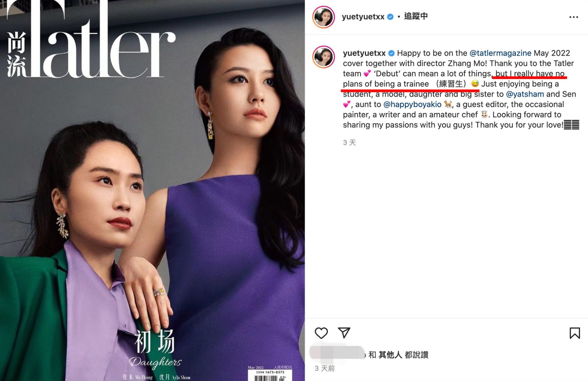The image size is (588, 381).
Task: Click the yuetyuetxx username in caption
Action: [364, 53]
